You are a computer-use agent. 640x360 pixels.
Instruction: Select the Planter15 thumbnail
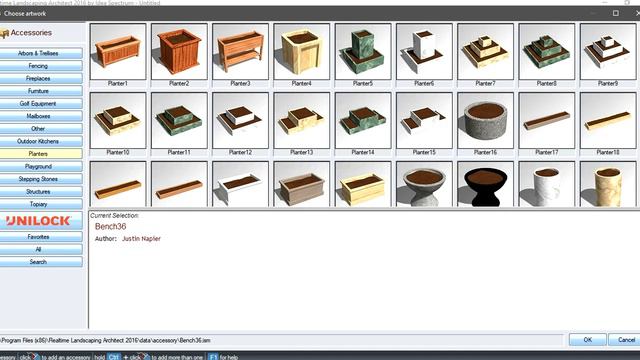(424, 120)
